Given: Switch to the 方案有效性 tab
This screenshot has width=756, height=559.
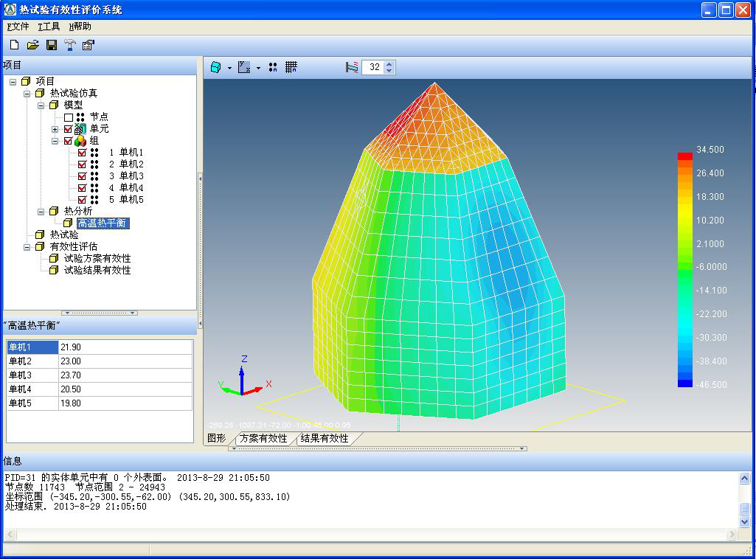Looking at the screenshot, I should 263,438.
